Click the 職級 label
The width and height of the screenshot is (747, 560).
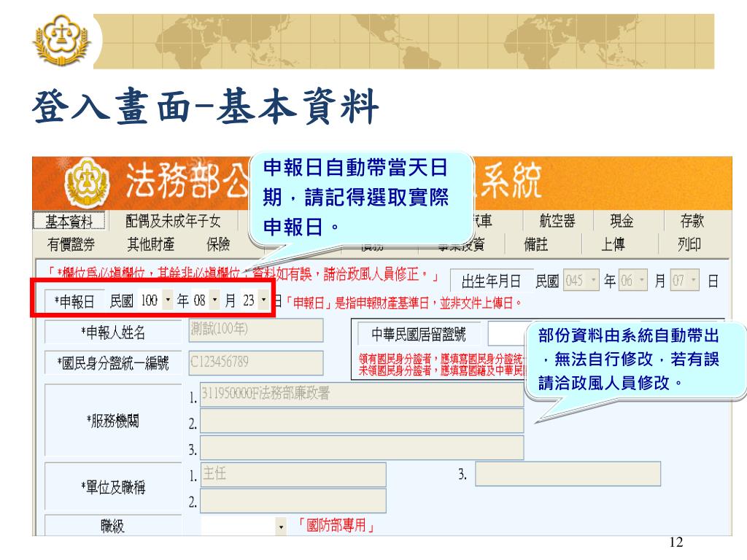[x=112, y=526]
